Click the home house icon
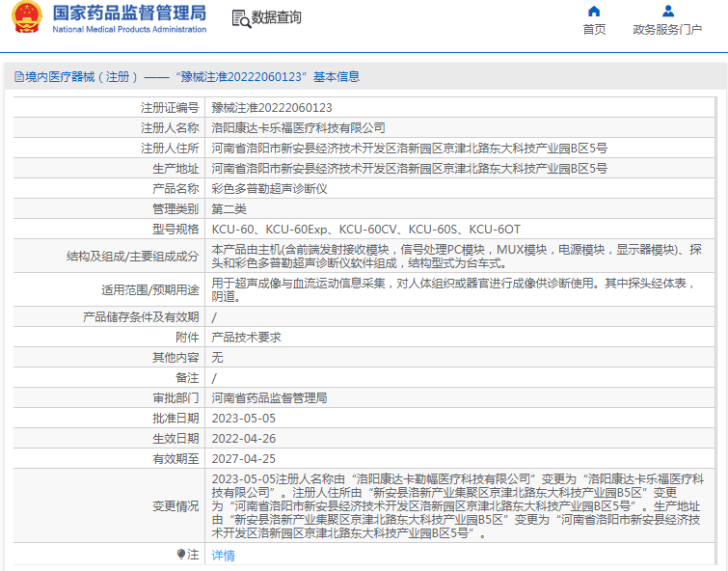The image size is (728, 571). [594, 12]
